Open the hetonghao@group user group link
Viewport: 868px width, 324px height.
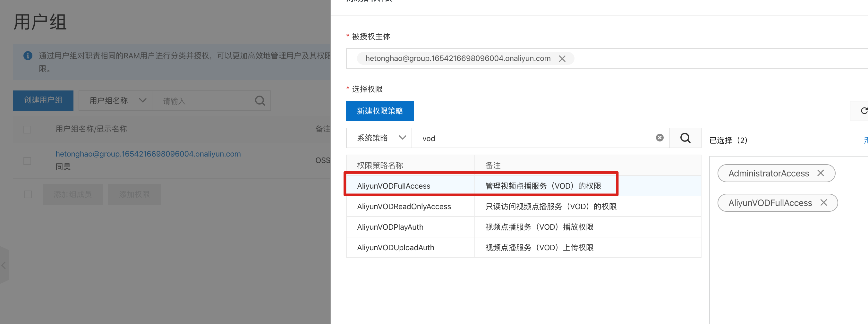[148, 154]
